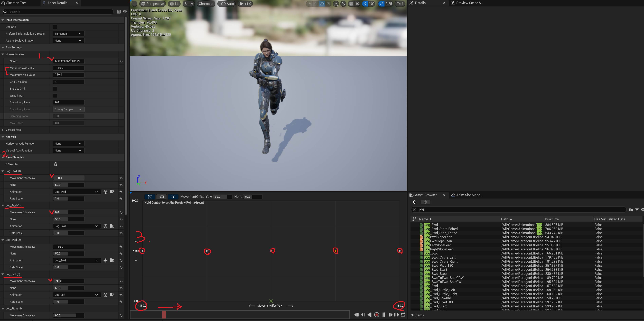Collapse the Jog_Fwd (1) sample
This screenshot has height=321, width=644.
point(3,205)
